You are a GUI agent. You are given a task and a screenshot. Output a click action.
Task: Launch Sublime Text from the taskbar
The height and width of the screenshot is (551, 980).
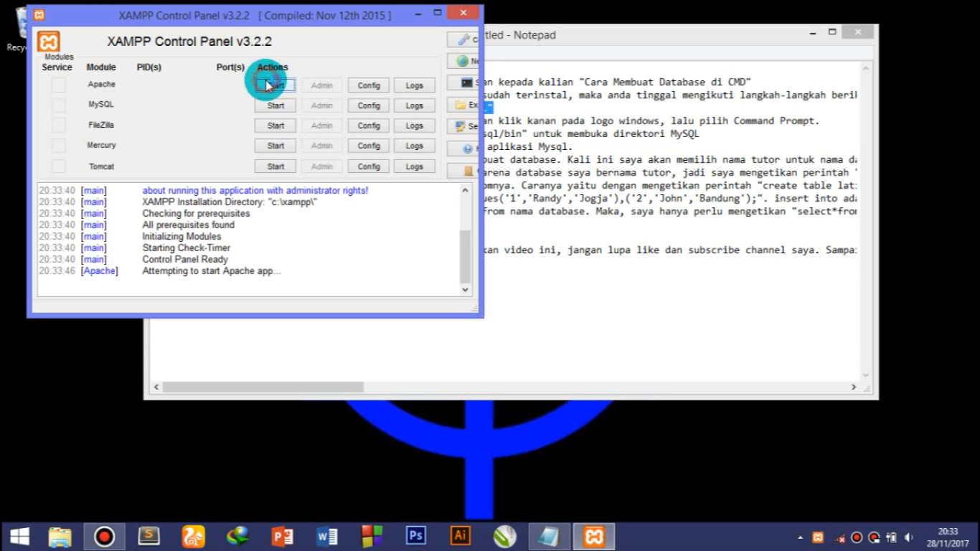click(x=149, y=536)
